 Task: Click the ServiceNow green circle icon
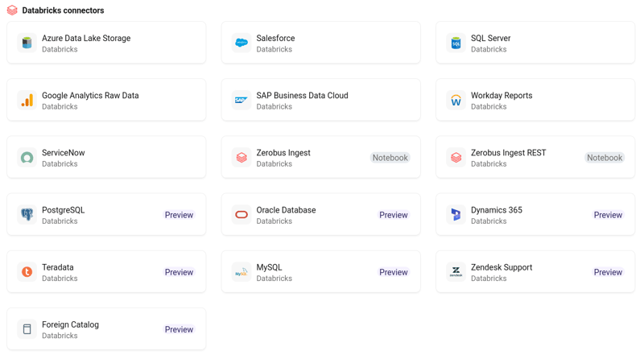click(27, 158)
